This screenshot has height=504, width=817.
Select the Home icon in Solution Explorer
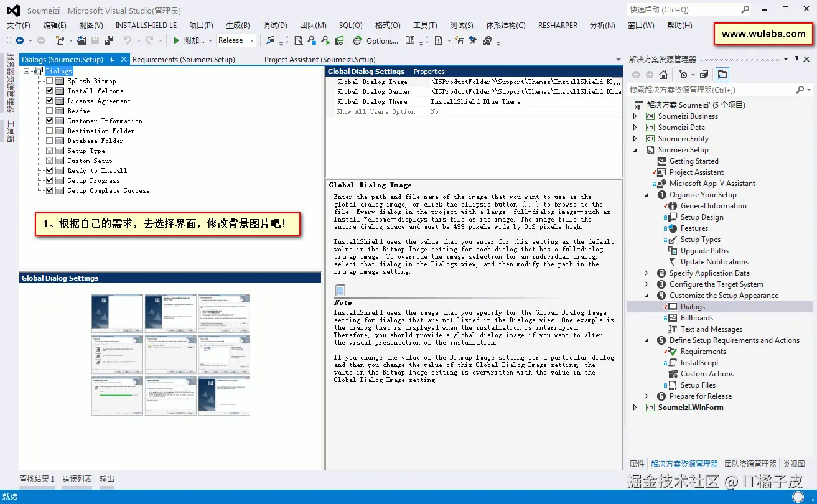pos(663,75)
